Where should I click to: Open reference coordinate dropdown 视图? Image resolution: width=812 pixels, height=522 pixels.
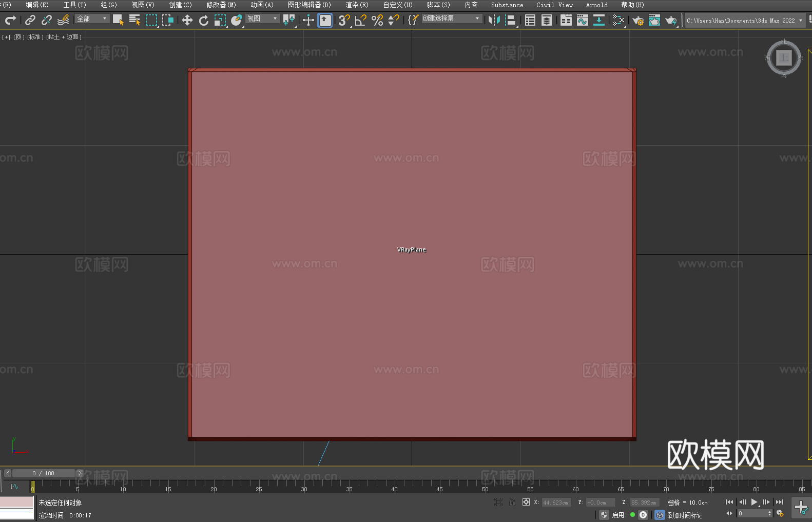coord(262,18)
